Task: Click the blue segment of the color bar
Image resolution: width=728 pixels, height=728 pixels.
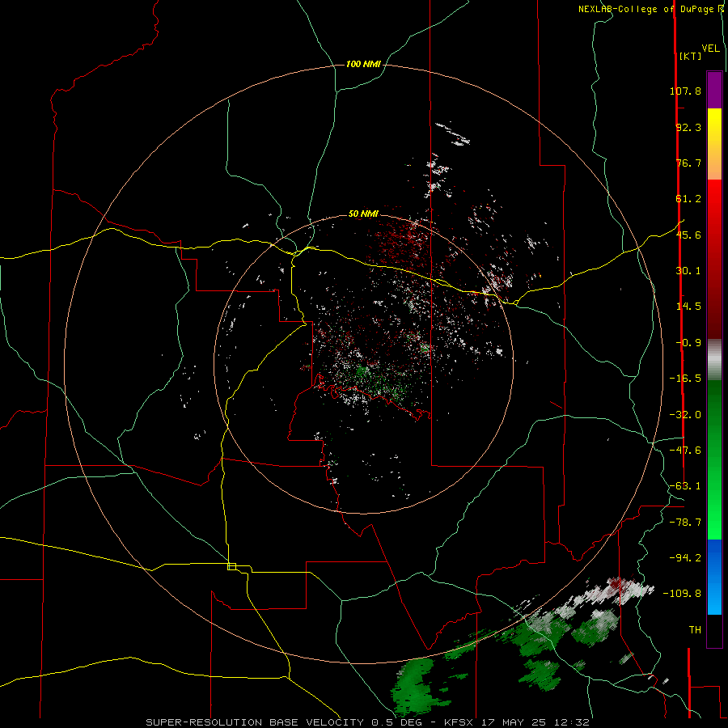Action: [714, 577]
